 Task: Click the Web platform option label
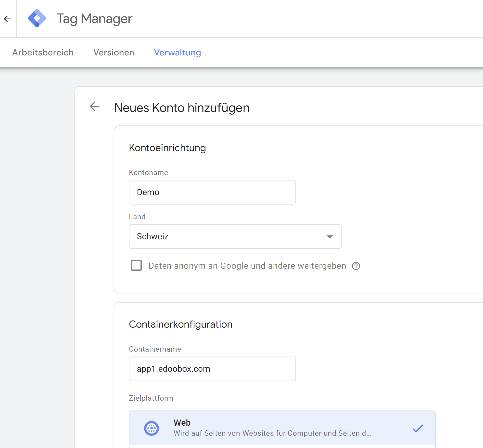182,422
